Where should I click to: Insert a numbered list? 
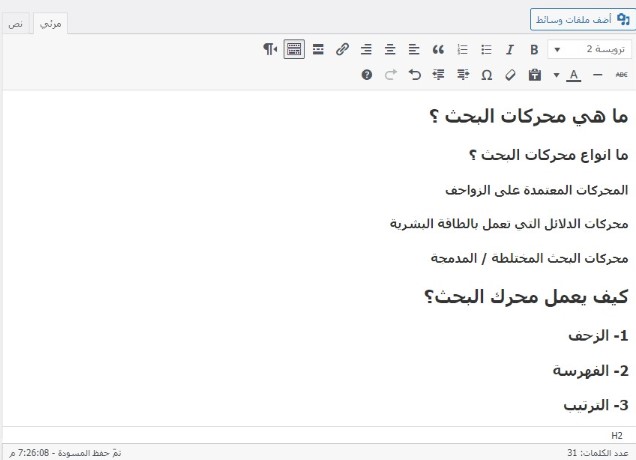[x=462, y=49]
